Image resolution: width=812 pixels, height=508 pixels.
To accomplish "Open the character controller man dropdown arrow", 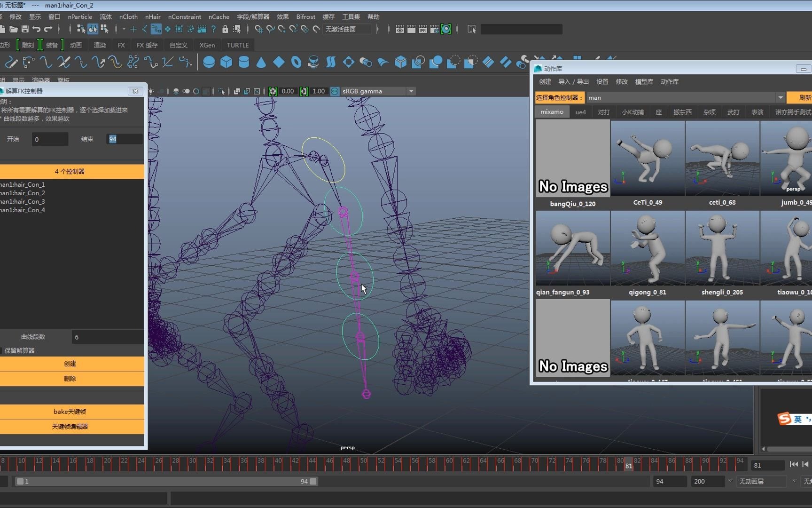I will (780, 98).
